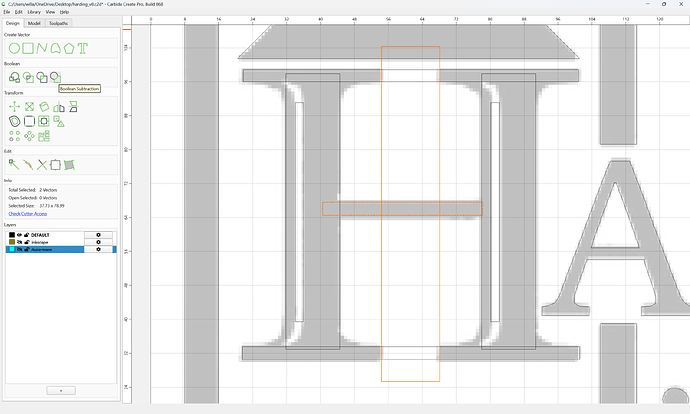Open the Move transform tool
This screenshot has height=414, width=690.
pyautogui.click(x=14, y=106)
